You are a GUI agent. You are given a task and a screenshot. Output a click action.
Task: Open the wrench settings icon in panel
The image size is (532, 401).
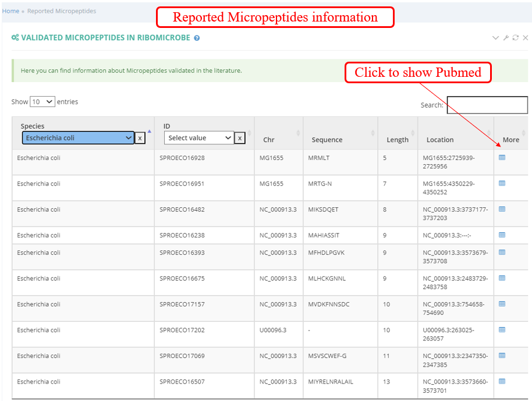point(506,38)
